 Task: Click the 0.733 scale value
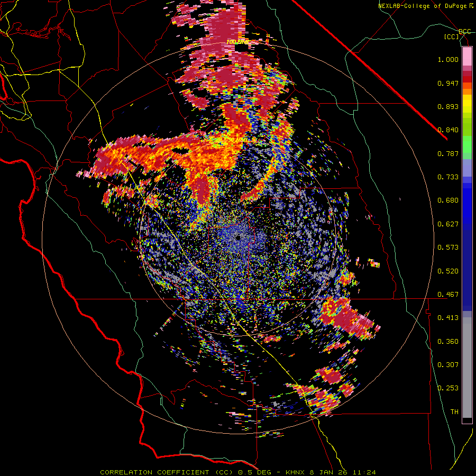pos(448,177)
